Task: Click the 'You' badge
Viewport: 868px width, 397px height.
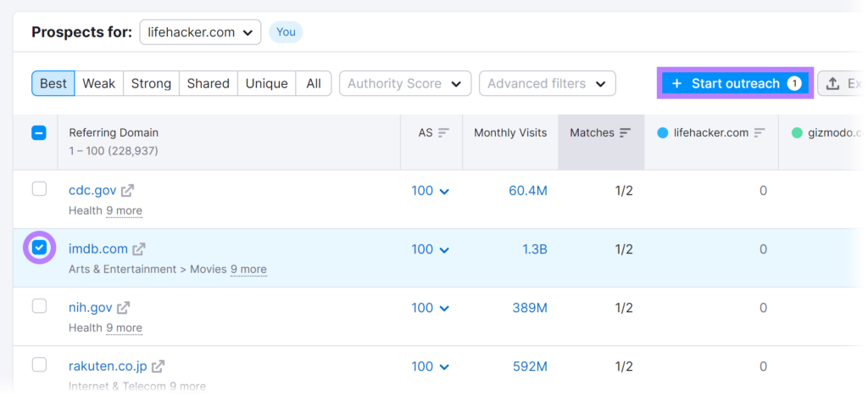Action: (286, 32)
